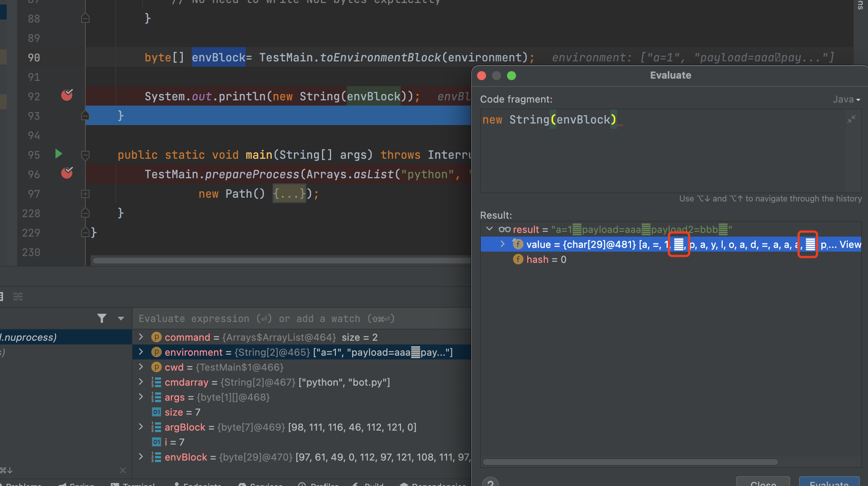The width and height of the screenshot is (868, 486).
Task: Toggle breakpoint on line 96
Action: 67,173
